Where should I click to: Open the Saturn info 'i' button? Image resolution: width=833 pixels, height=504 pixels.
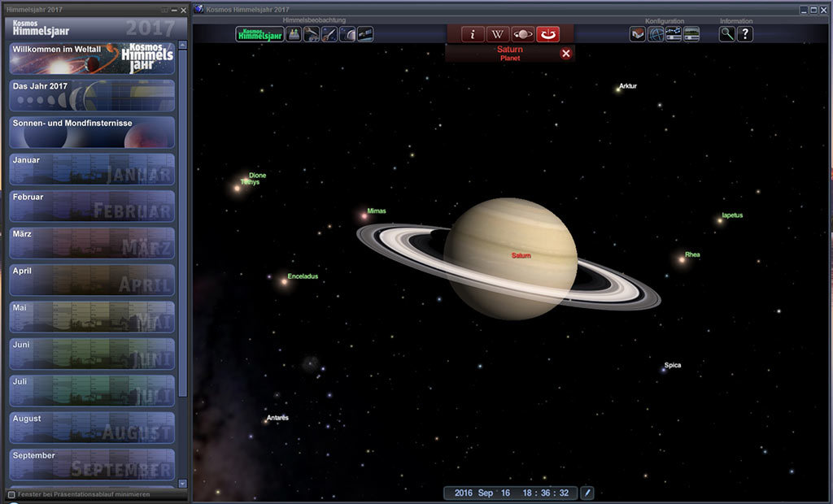(473, 34)
